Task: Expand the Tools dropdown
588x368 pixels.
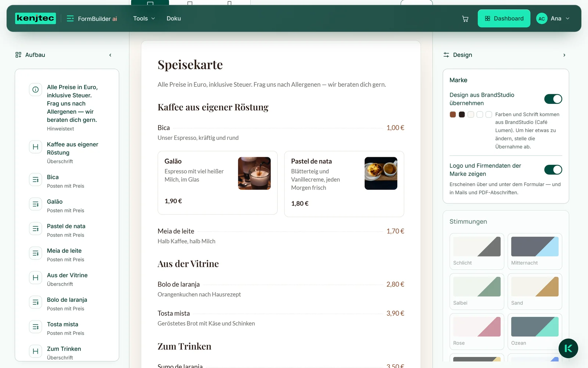Action: (x=144, y=18)
